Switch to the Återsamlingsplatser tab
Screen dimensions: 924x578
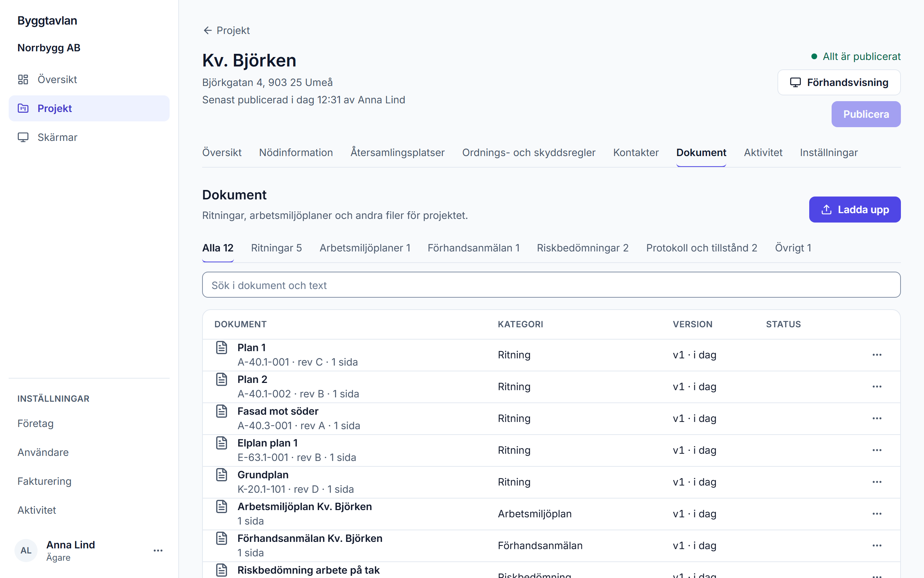397,152
